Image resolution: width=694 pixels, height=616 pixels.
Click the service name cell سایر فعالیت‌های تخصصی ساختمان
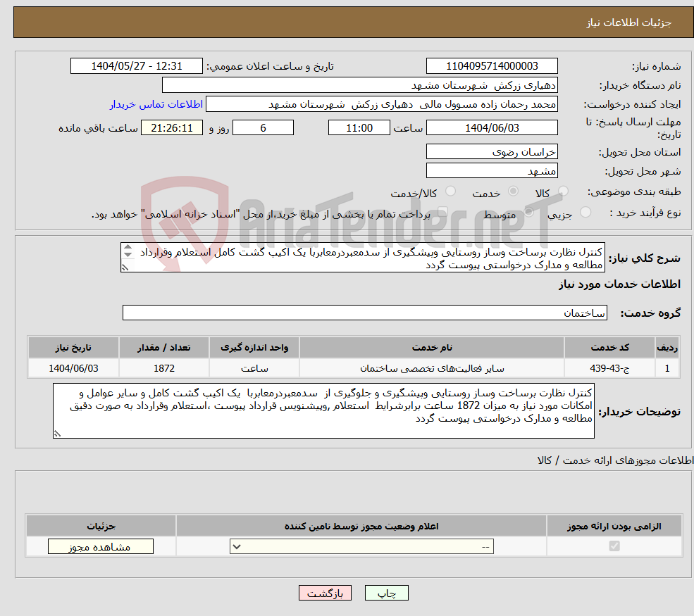tap(432, 368)
